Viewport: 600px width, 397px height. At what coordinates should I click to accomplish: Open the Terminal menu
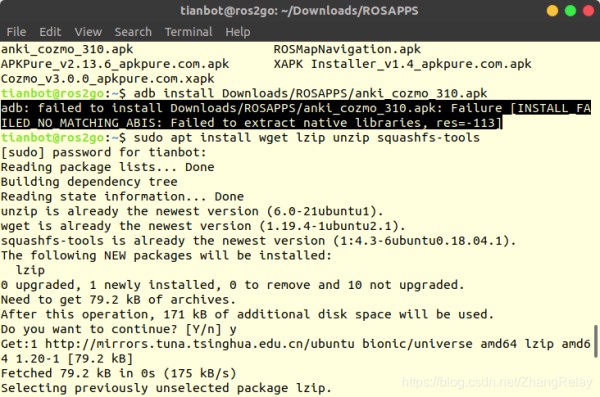[189, 32]
